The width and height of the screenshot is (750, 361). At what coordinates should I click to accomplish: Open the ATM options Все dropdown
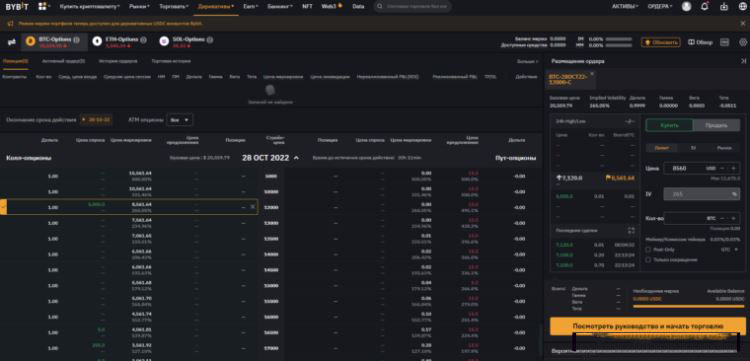coord(180,120)
